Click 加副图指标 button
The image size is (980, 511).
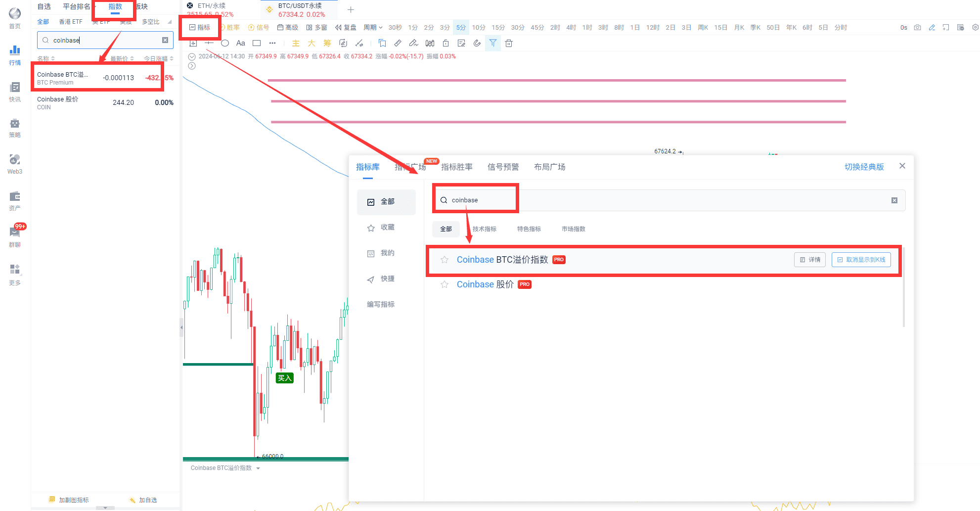69,500
